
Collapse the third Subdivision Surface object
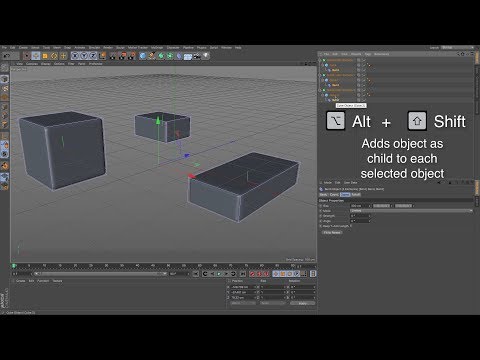coord(320,90)
